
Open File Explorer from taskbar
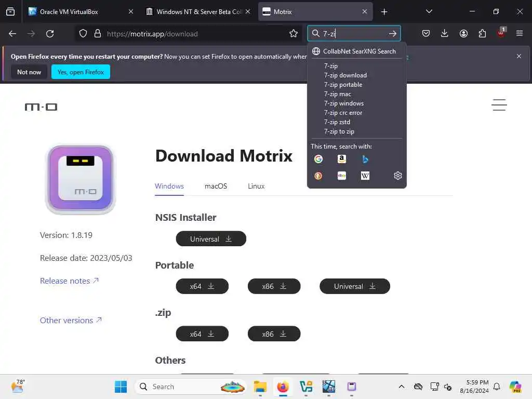click(260, 387)
